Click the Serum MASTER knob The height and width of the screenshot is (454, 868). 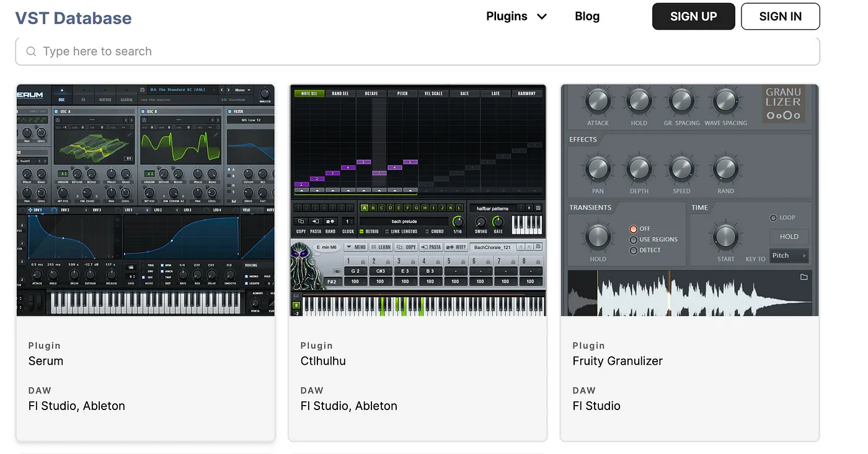(265, 95)
